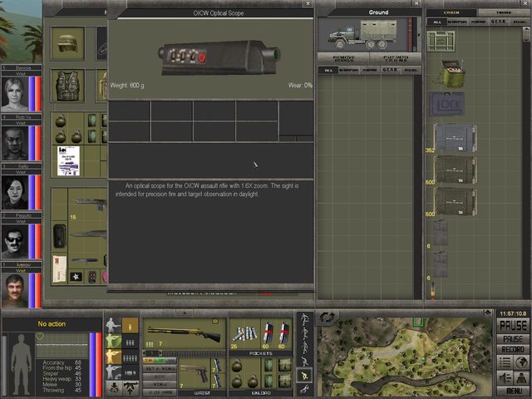Choose the yellow aimed-shot stance icon
Screen dimensions: 532x399
[x=113, y=357]
